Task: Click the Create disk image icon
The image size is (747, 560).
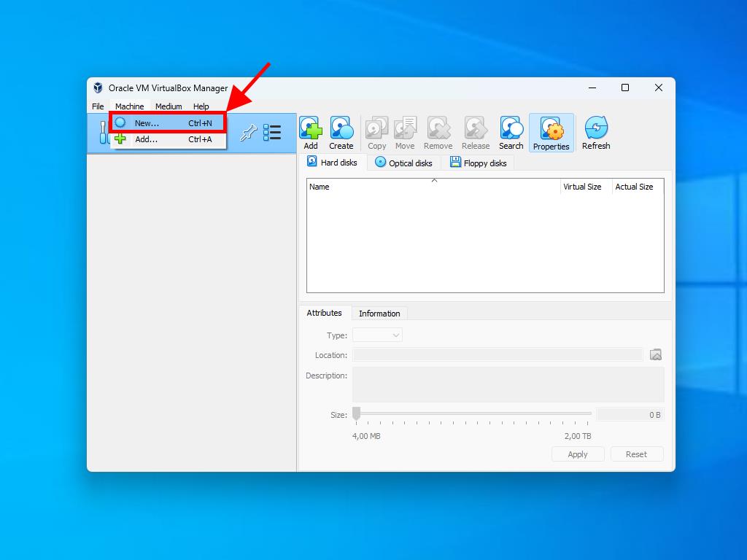Action: pyautogui.click(x=341, y=133)
